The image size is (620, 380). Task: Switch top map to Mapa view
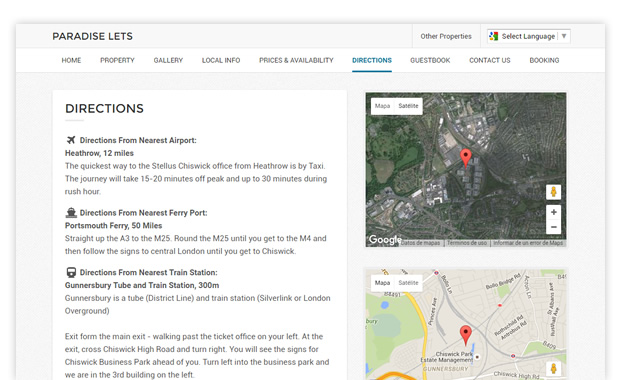click(382, 106)
